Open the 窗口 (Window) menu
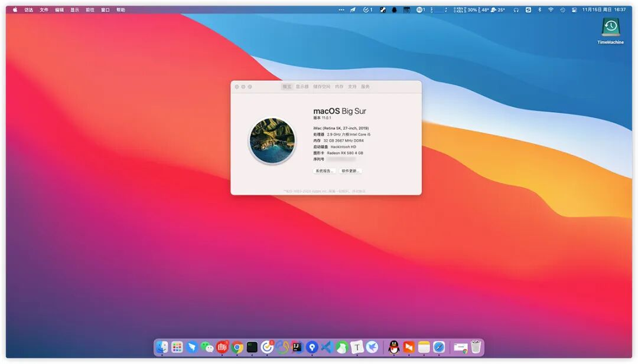Screen dimensions: 638x364 (x=105, y=10)
